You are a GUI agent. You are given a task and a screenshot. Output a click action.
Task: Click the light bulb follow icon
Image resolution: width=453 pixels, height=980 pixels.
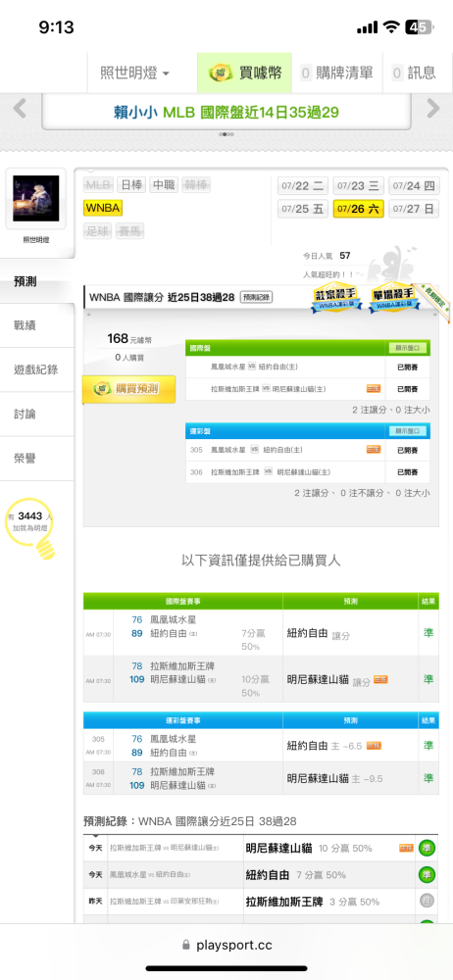31,527
